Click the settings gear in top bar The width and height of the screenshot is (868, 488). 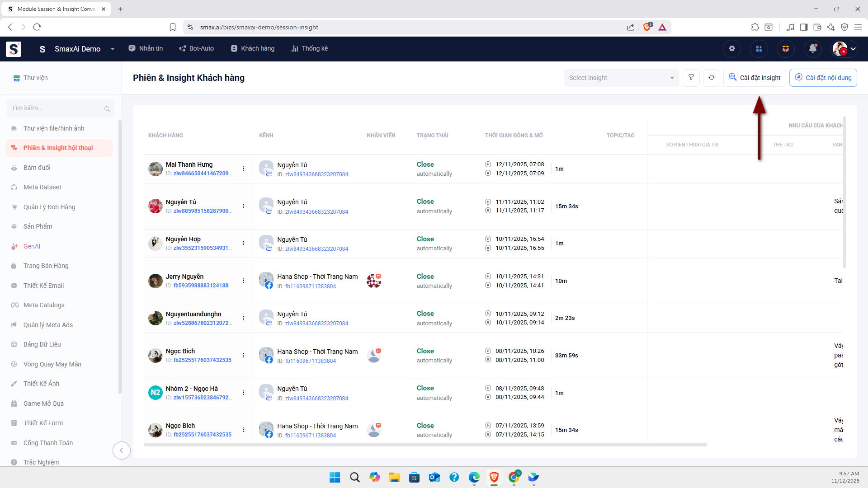732,49
